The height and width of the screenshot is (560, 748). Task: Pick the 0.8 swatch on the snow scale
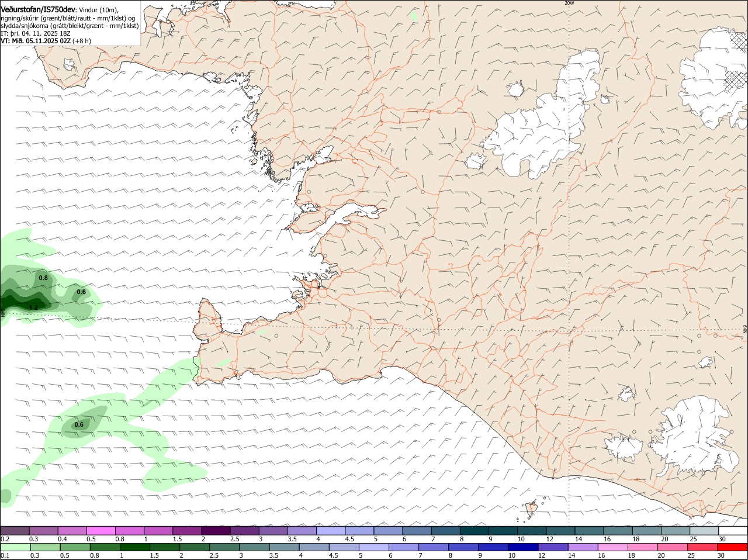click(x=130, y=531)
